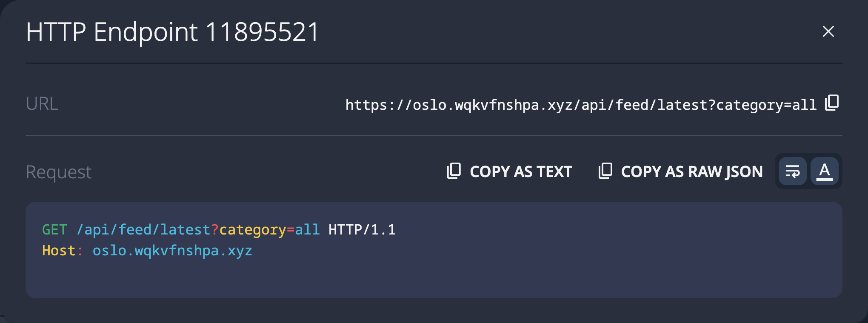This screenshot has height=323, width=868.
Task: Close the HTTP Endpoint dialog
Action: [x=828, y=31]
